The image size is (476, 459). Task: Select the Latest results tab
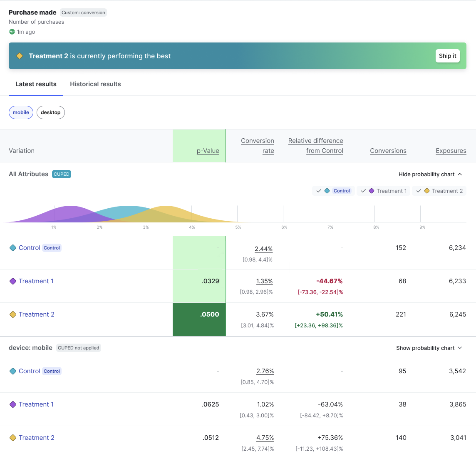click(x=36, y=84)
